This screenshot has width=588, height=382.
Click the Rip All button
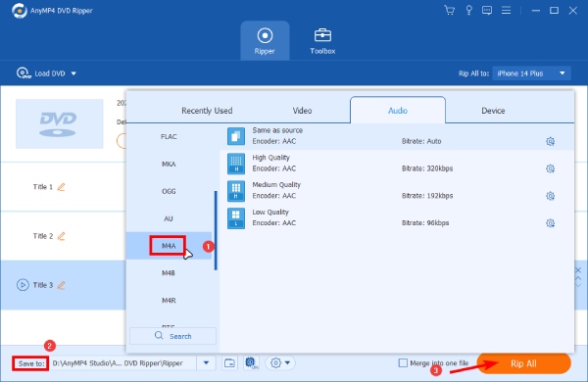click(524, 363)
